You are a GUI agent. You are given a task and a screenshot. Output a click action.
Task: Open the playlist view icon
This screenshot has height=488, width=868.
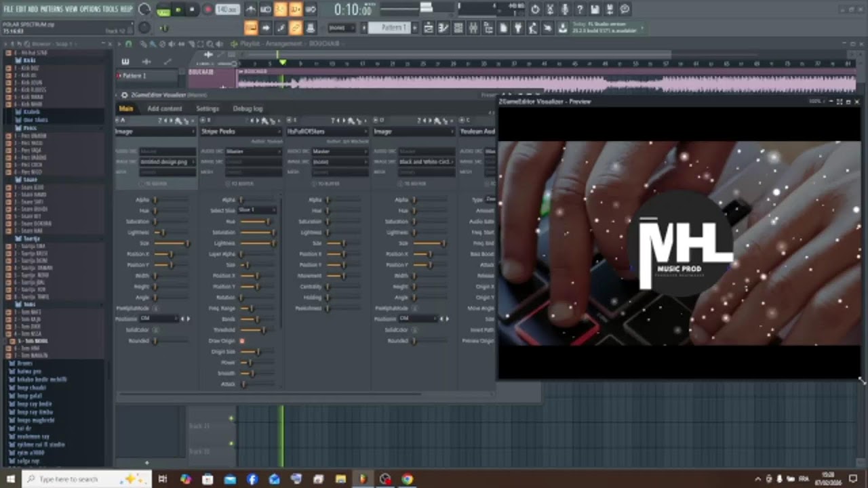click(x=429, y=28)
